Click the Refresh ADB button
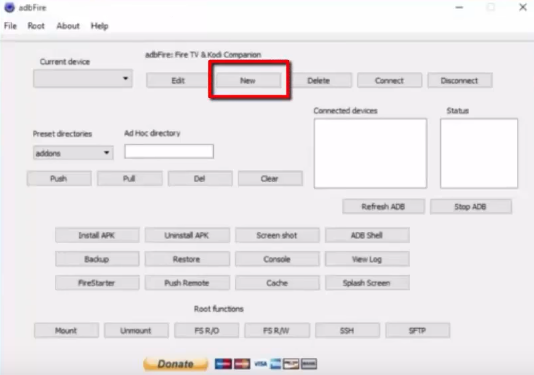 (383, 206)
